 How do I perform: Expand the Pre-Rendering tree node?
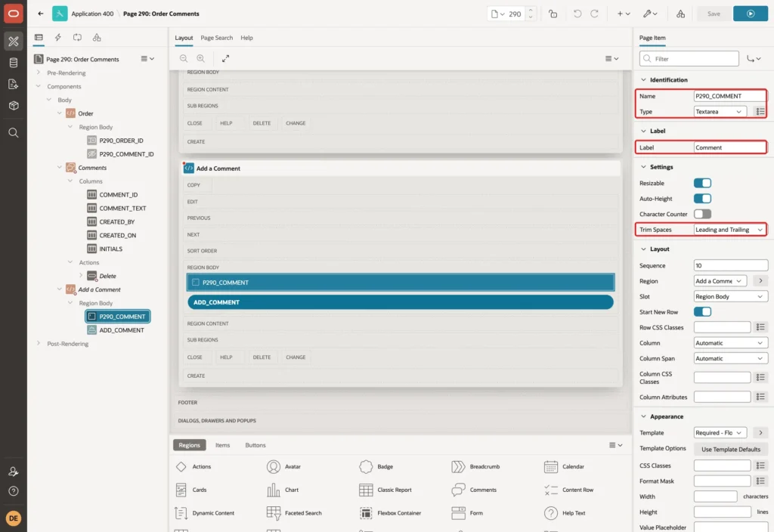click(x=39, y=73)
